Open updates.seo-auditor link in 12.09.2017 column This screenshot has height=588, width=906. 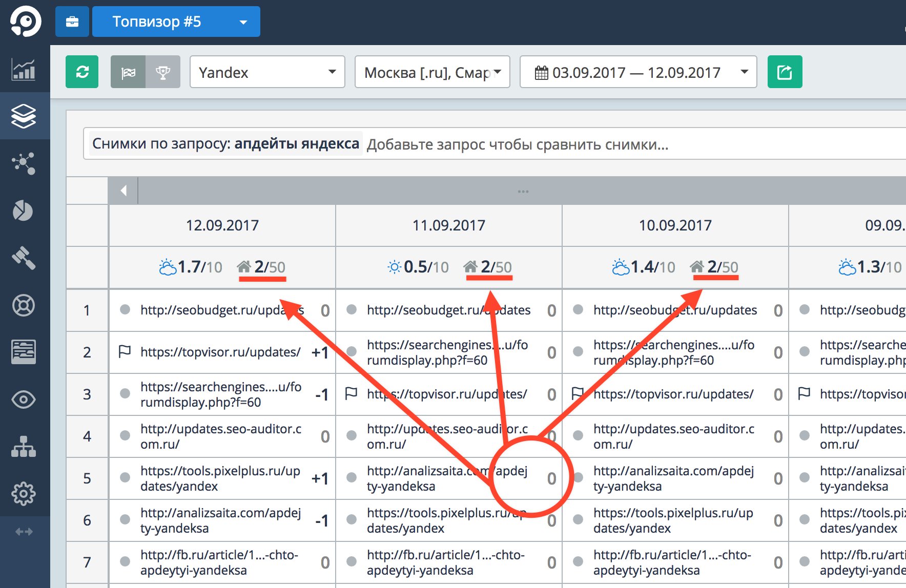(221, 436)
